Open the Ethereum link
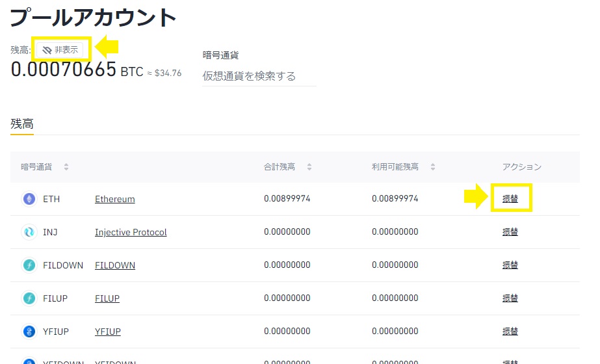The image size is (600, 364). [x=115, y=199]
